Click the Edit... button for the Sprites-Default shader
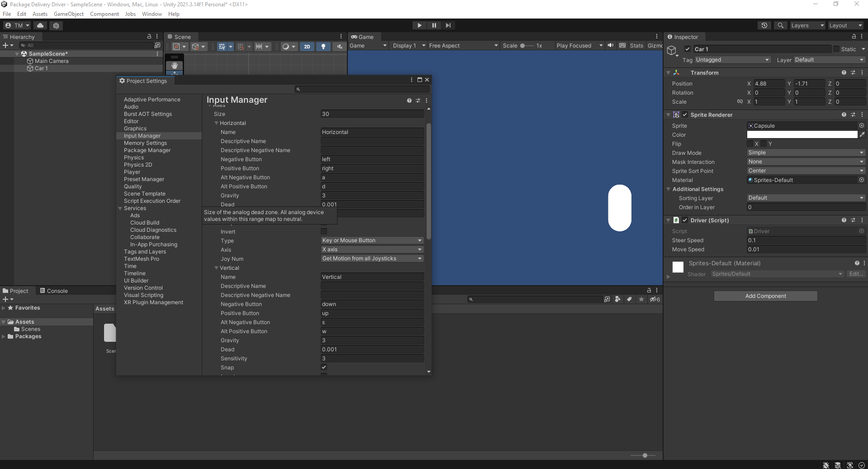Screen dimensions: 868x469 click(856, 274)
